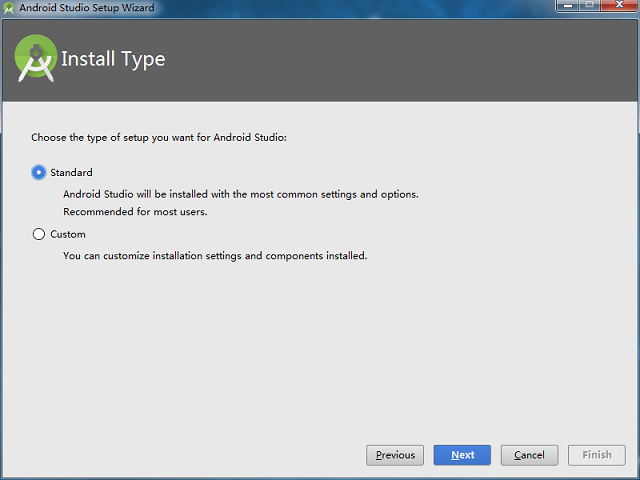
Task: Click the "most common settings and options" description
Action: click(x=240, y=194)
